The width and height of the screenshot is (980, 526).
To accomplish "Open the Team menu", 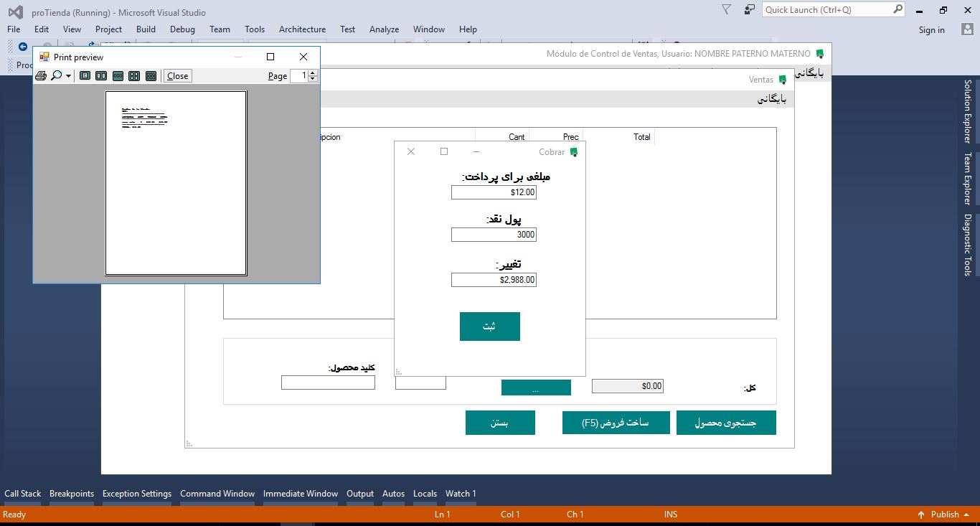I will tap(220, 29).
